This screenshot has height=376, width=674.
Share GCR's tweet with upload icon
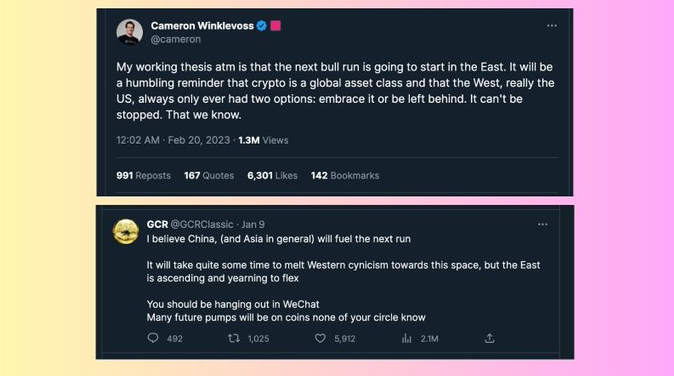[x=490, y=338]
